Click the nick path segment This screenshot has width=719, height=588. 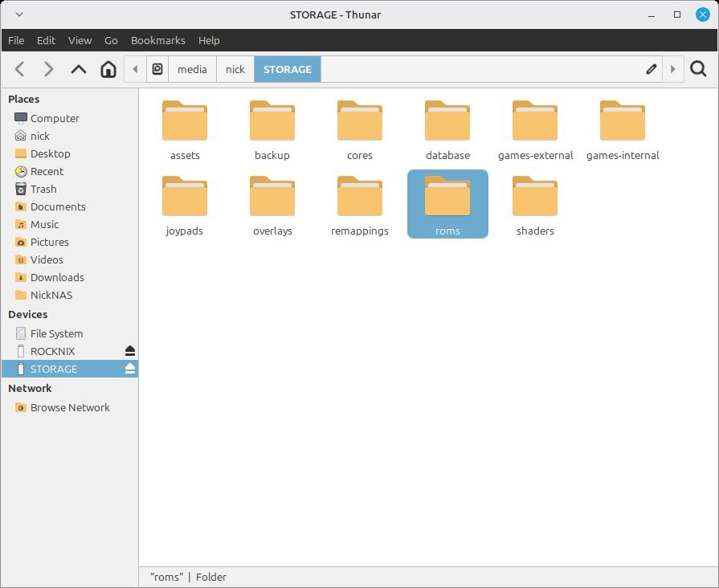tap(235, 69)
